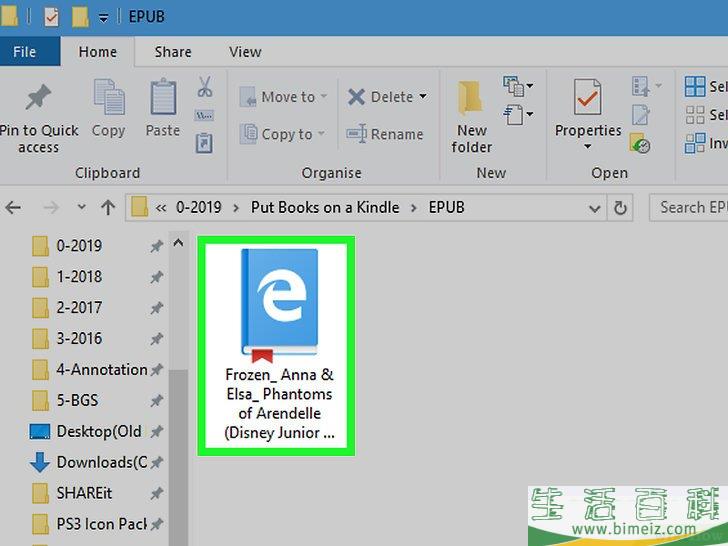Click the History icon in Open group
Screen dimensions: 728x546
coord(640,143)
